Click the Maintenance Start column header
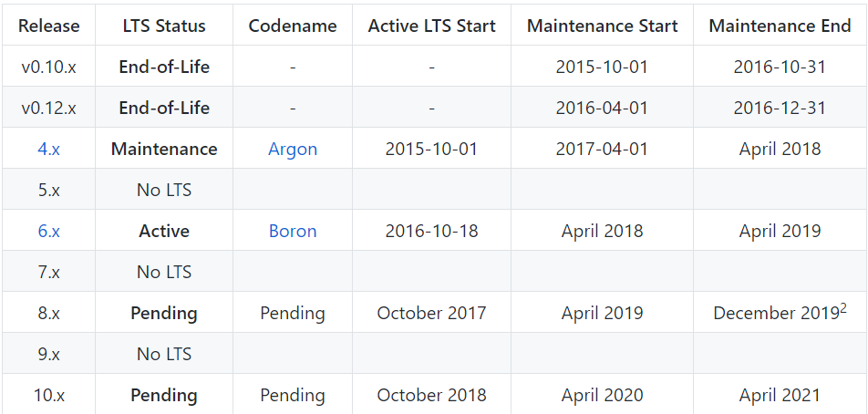The width and height of the screenshot is (868, 414). pyautogui.click(x=602, y=26)
